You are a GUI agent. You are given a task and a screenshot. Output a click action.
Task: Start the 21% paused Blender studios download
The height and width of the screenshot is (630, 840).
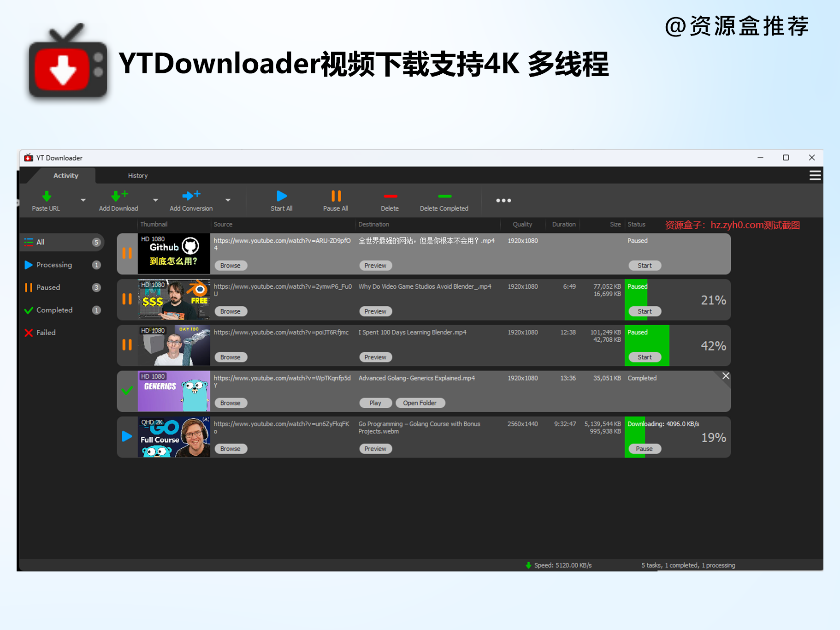(x=645, y=311)
